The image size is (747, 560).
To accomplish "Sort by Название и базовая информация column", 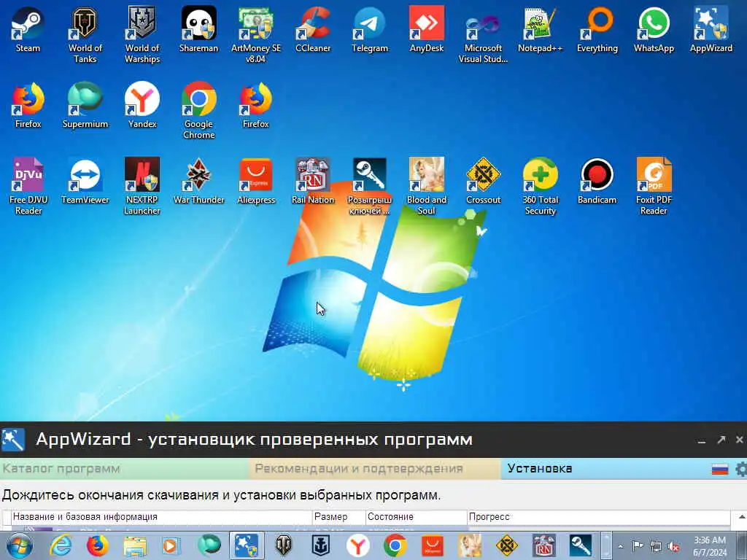I will click(x=161, y=517).
